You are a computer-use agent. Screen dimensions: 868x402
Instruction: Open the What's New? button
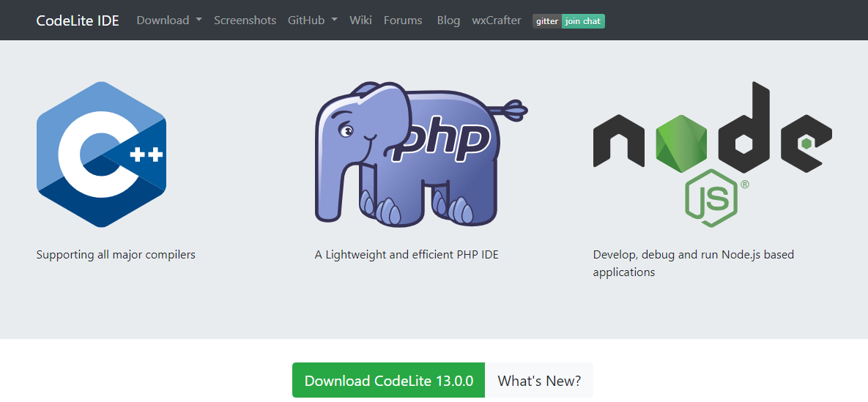[539, 381]
